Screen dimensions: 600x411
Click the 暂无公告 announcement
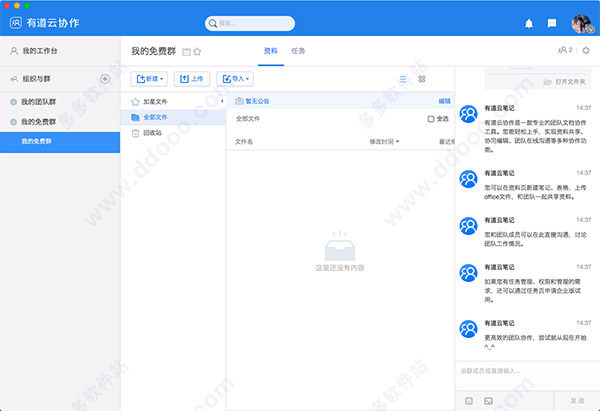click(x=253, y=101)
